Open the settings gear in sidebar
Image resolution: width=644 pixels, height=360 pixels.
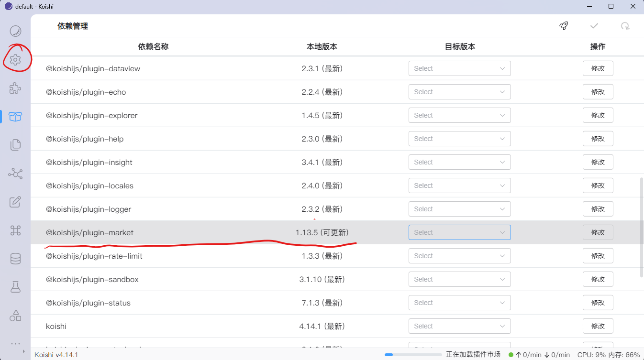pos(15,60)
